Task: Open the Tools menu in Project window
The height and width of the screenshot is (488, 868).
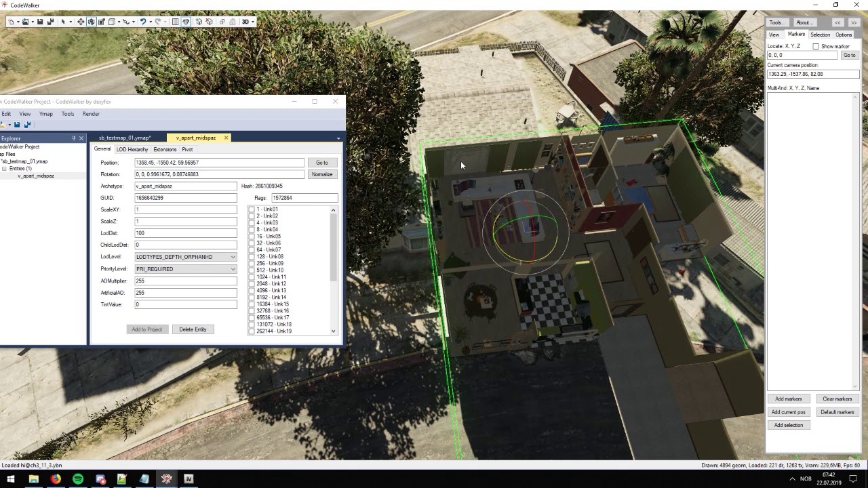Action: [68, 114]
